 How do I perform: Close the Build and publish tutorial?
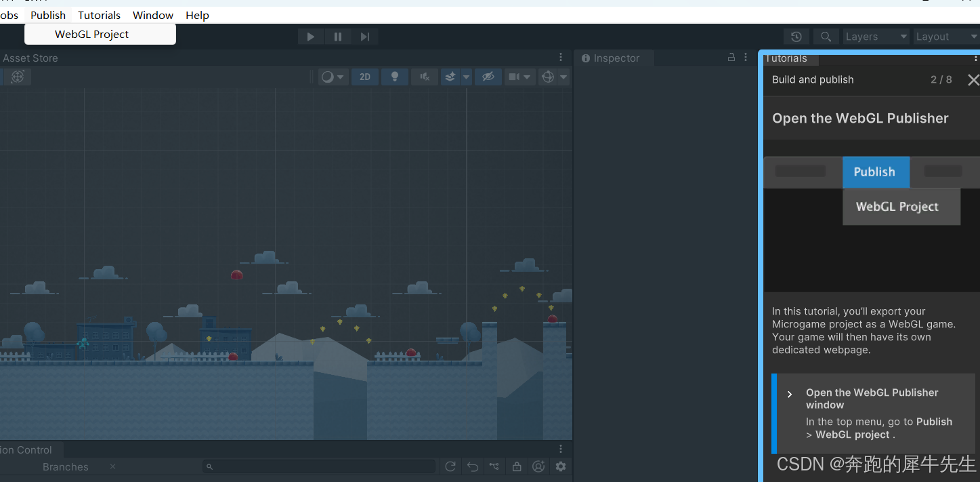tap(973, 80)
